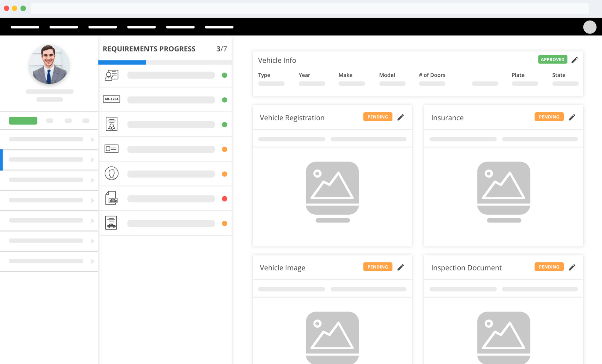Click the car inspection sheet requirement icon
602x364 pixels.
coord(111,223)
